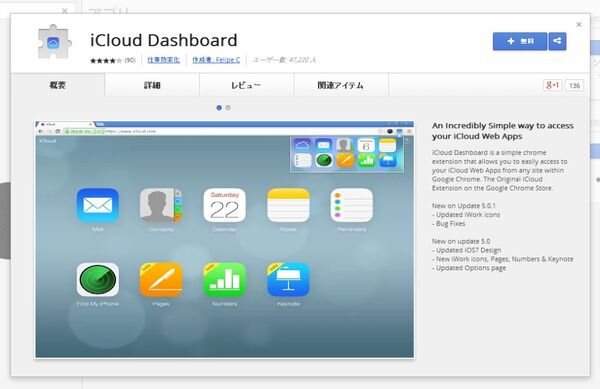Viewport: 600px width, 389px height.
Task: Click the heading 'An Incredibly Simple way to access'
Action: (502, 125)
